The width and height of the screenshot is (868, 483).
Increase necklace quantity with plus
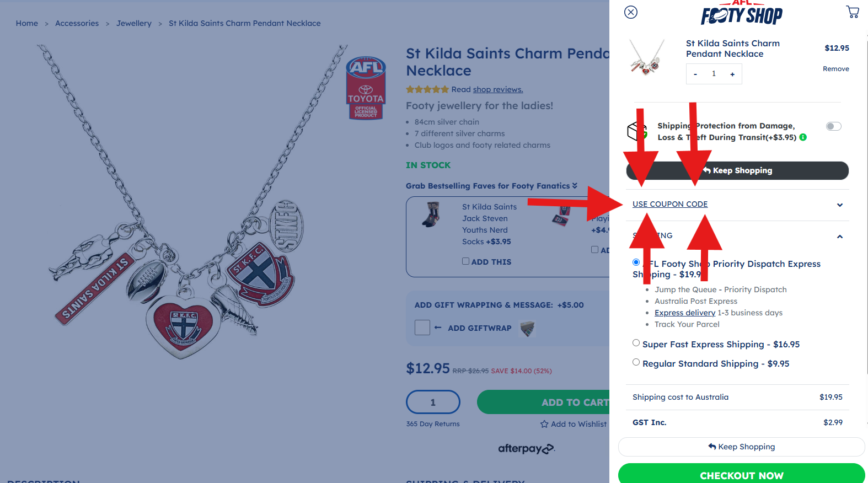[732, 74]
